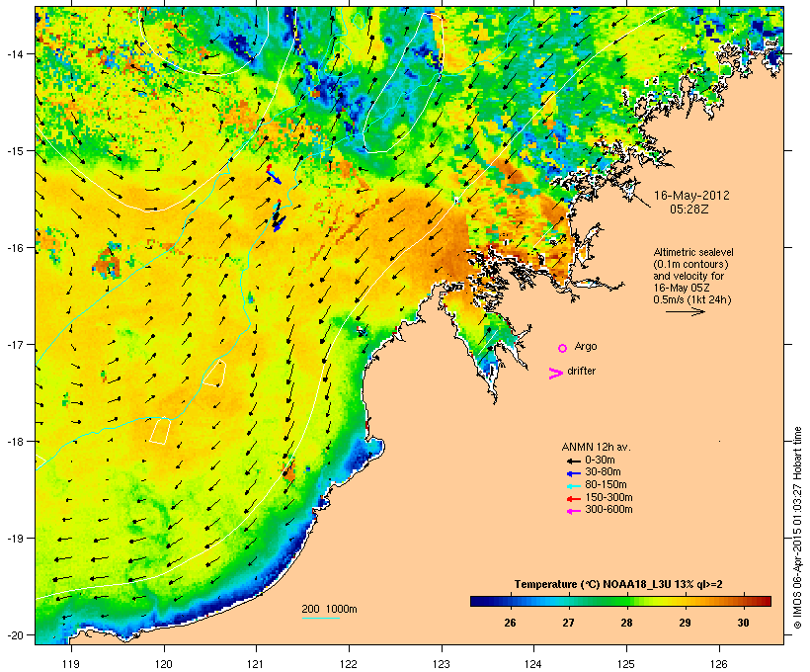The height and width of the screenshot is (672, 810).
Task: Click the drifter legend label
Action: click(581, 371)
